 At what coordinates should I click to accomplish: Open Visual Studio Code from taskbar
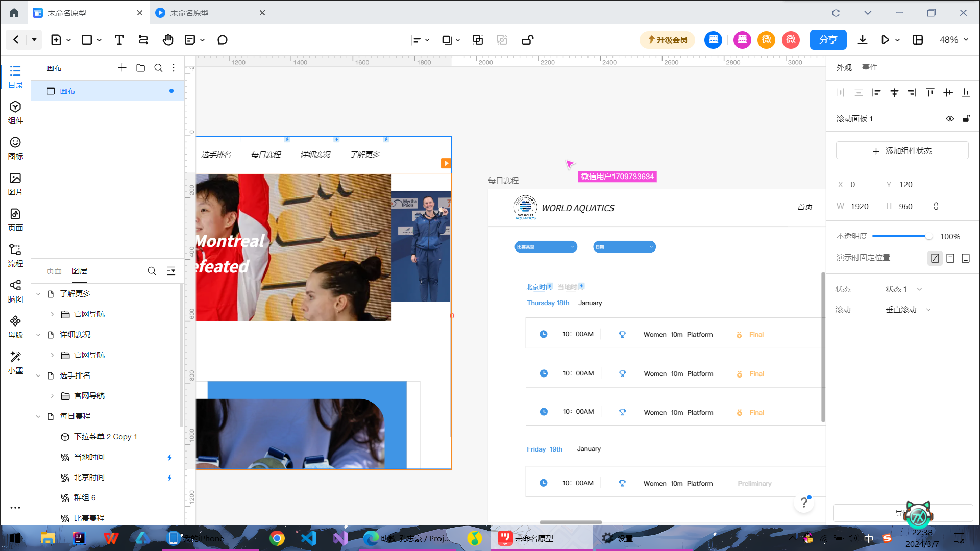(309, 538)
